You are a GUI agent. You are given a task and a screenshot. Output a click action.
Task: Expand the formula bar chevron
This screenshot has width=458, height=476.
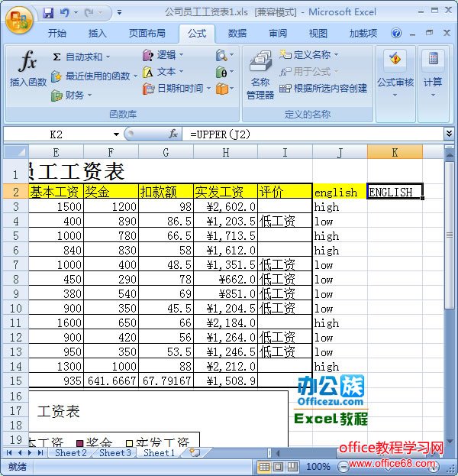point(449,133)
